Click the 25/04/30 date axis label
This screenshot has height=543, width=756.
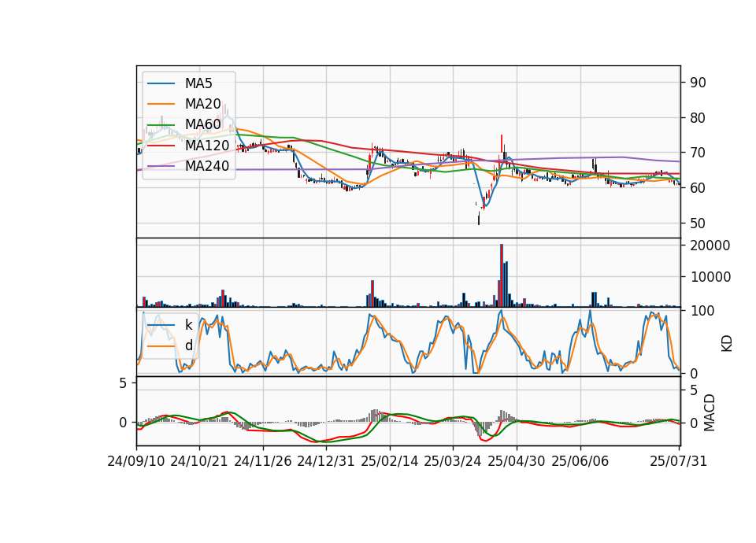coord(517,461)
